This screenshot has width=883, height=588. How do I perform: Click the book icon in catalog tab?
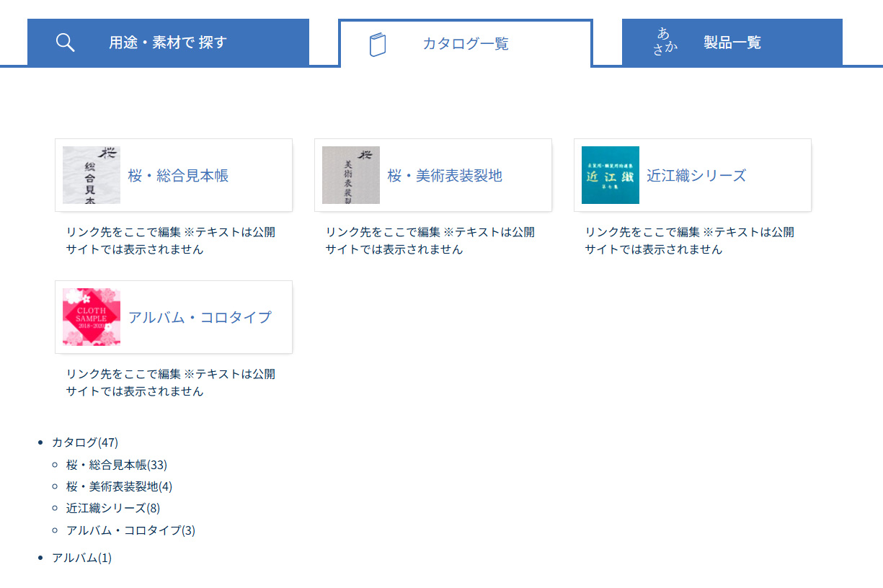tap(378, 44)
